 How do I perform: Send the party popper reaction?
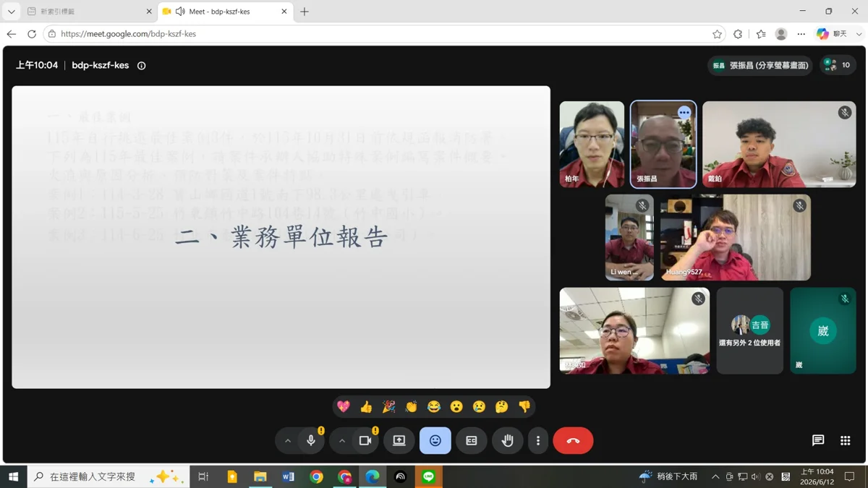click(389, 407)
